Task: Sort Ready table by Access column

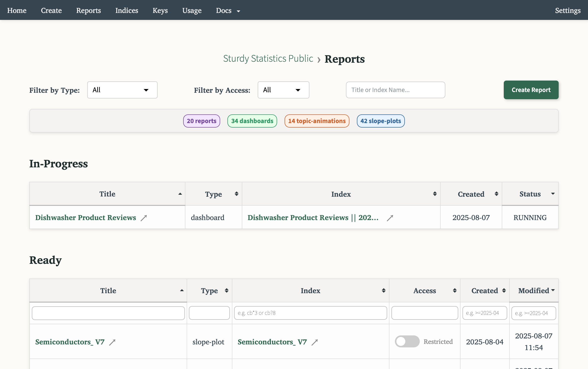Action: click(455, 290)
